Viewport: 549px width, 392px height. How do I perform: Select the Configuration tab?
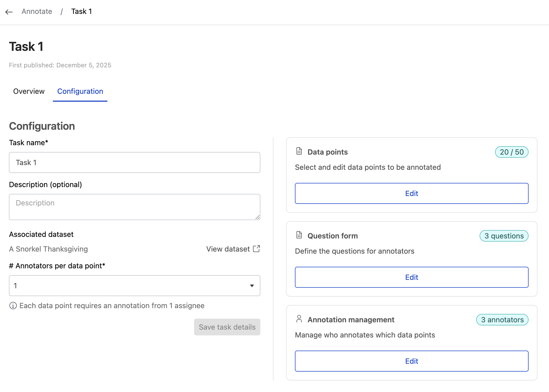coord(80,91)
